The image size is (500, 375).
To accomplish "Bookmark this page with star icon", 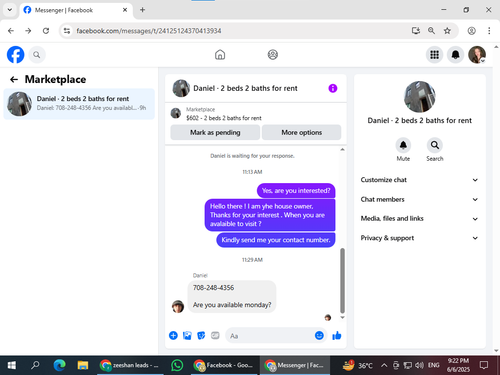I will point(447,31).
